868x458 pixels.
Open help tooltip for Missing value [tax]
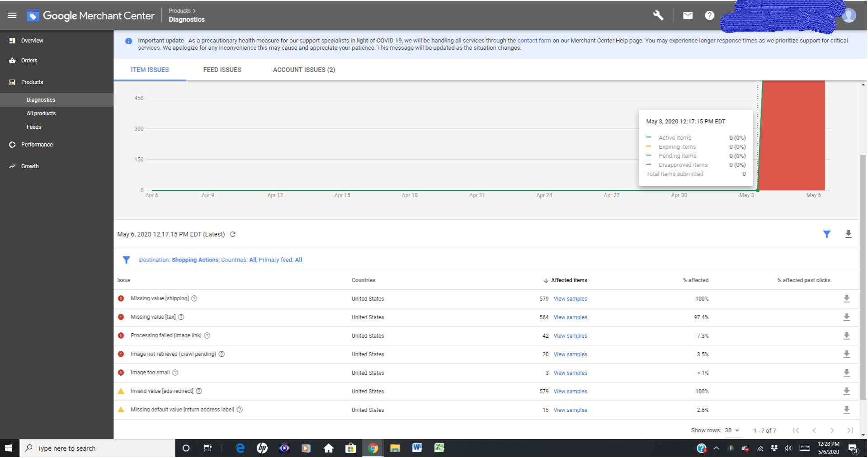coord(181,317)
